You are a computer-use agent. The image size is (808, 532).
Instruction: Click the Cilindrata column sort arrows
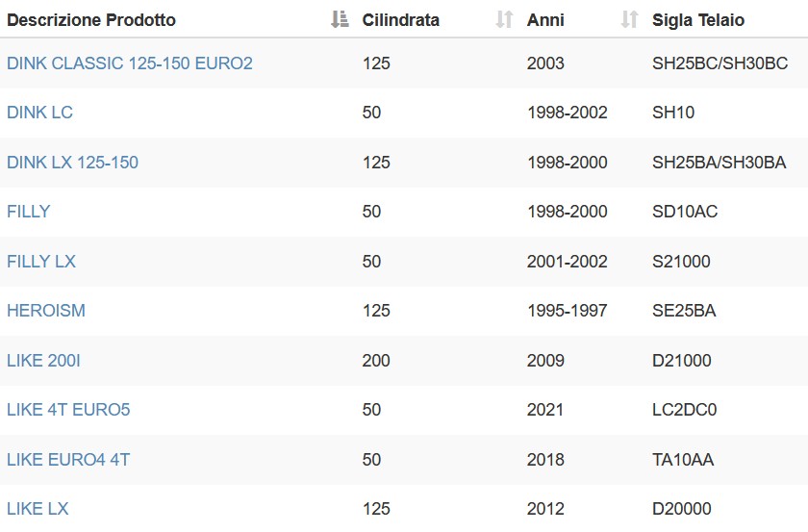504,19
